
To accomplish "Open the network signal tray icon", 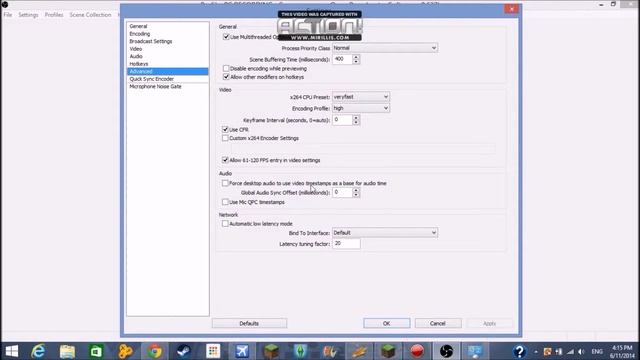I will (570, 351).
